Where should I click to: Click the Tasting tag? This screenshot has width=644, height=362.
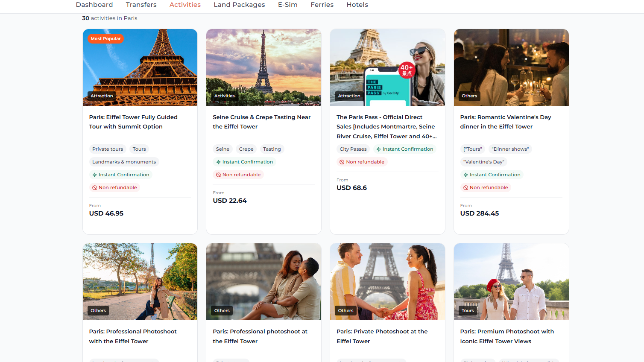272,149
